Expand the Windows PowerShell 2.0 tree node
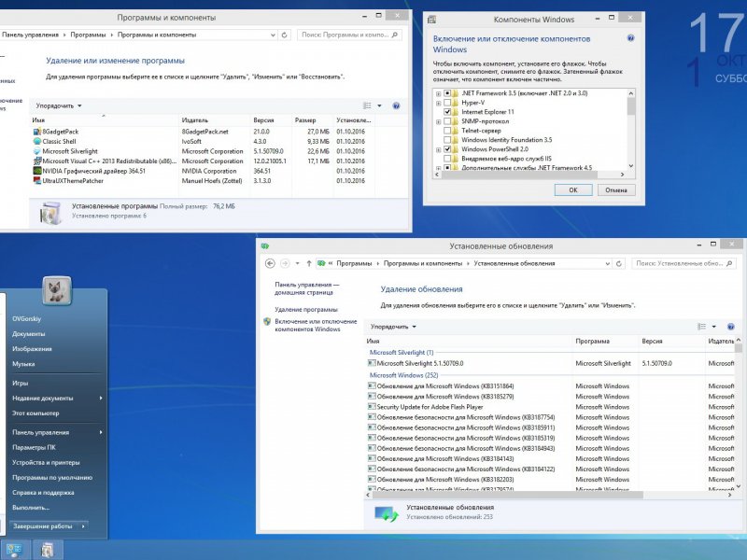747x560 pixels. click(438, 149)
